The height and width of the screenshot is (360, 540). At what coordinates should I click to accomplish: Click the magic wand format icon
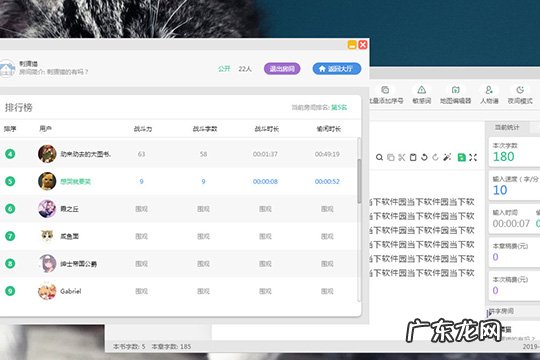coord(447,157)
